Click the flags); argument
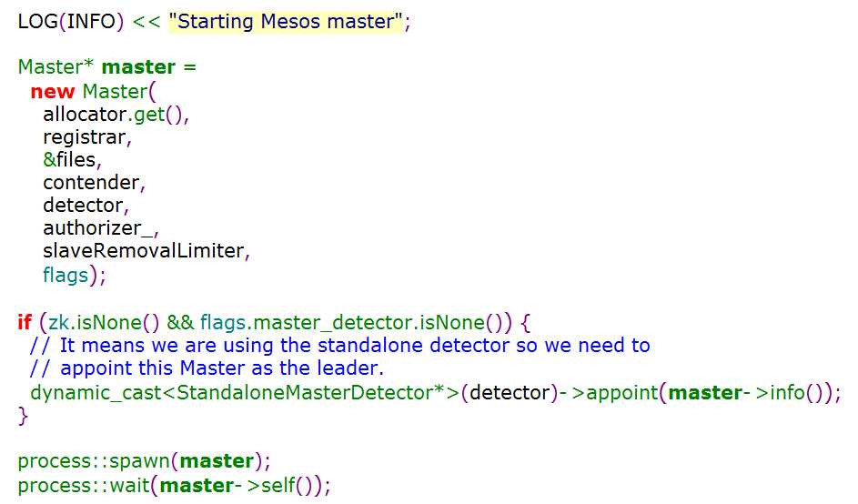This screenshot has height=504, width=858. coord(74,275)
